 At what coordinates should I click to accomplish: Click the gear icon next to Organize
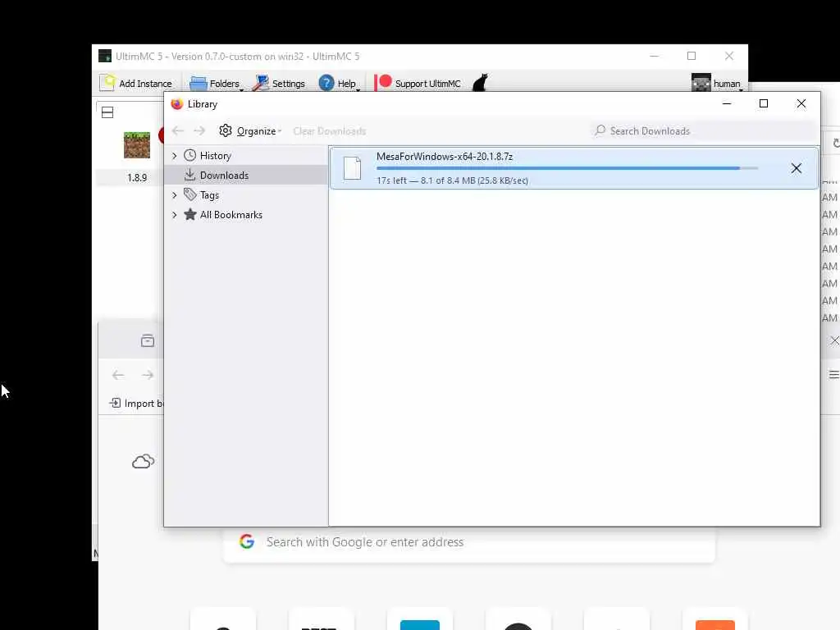point(226,130)
